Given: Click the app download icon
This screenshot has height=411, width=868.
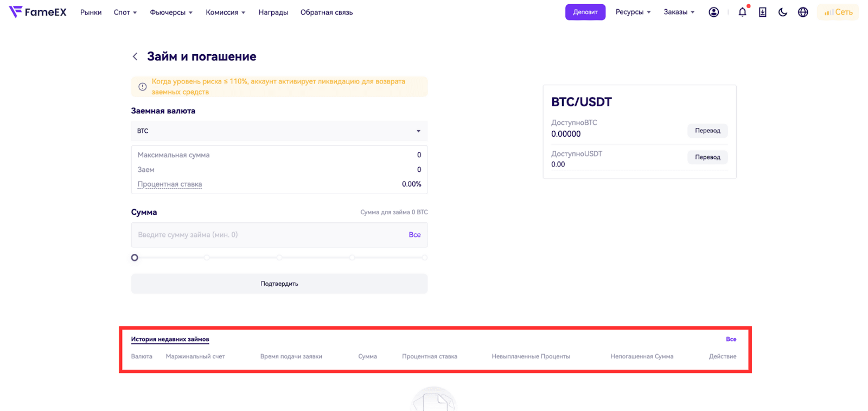Looking at the screenshot, I should (762, 12).
